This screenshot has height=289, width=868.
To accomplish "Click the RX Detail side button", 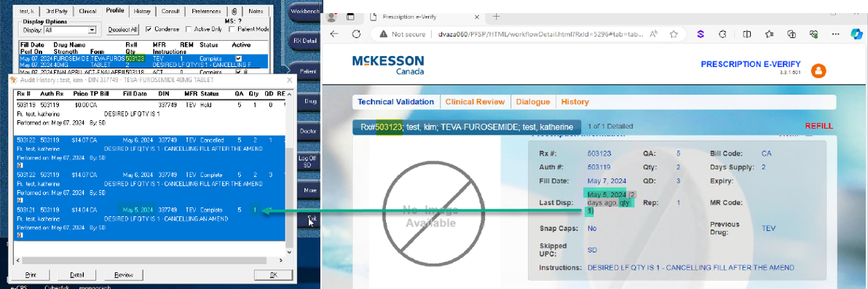I will (304, 41).
